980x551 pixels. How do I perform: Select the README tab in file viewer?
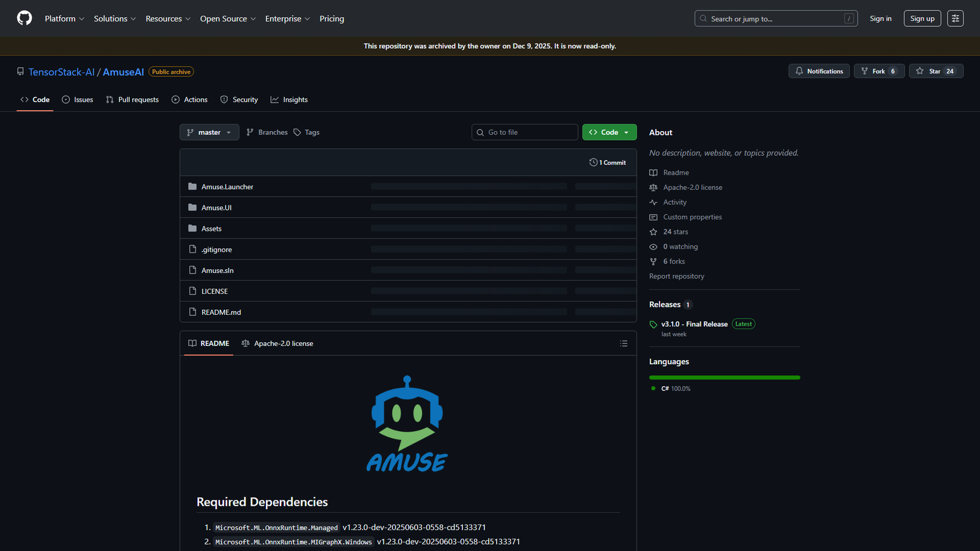click(209, 343)
